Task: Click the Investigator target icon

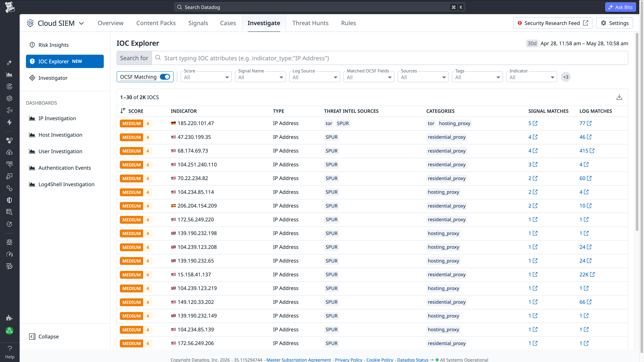Action: (32, 78)
